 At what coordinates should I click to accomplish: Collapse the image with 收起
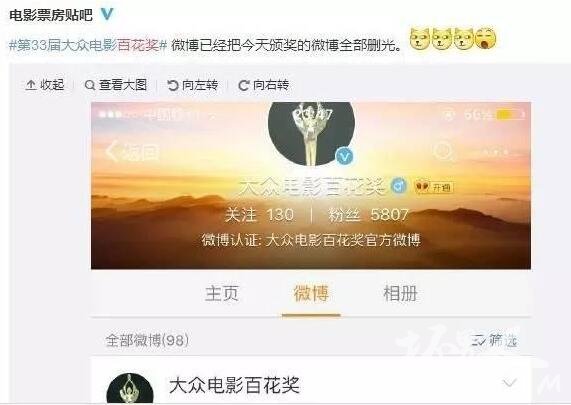click(x=45, y=85)
